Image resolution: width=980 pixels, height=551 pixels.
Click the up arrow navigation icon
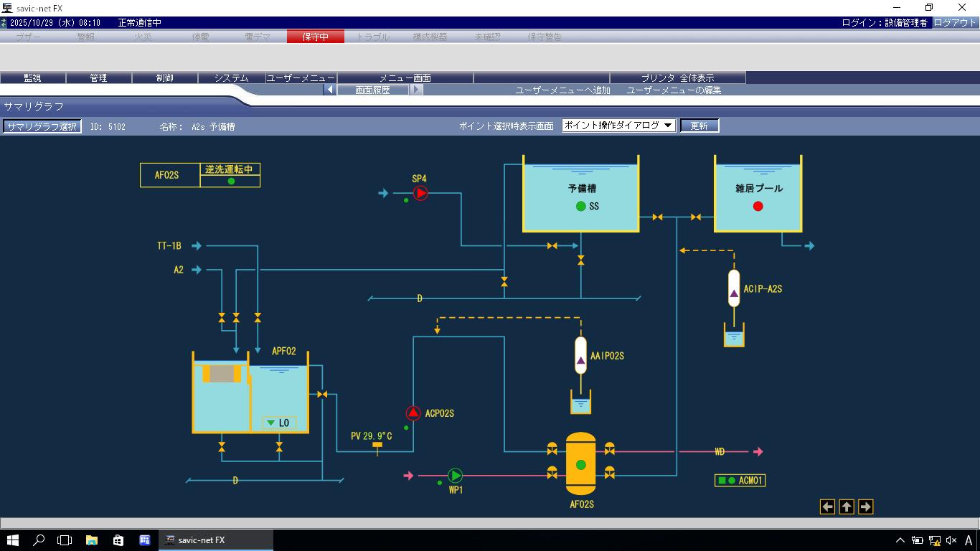click(847, 507)
